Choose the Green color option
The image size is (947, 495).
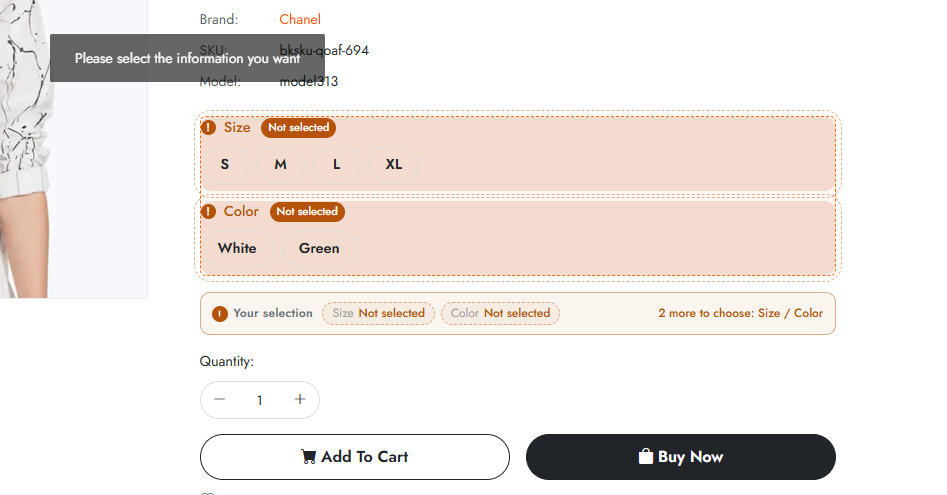pos(319,248)
